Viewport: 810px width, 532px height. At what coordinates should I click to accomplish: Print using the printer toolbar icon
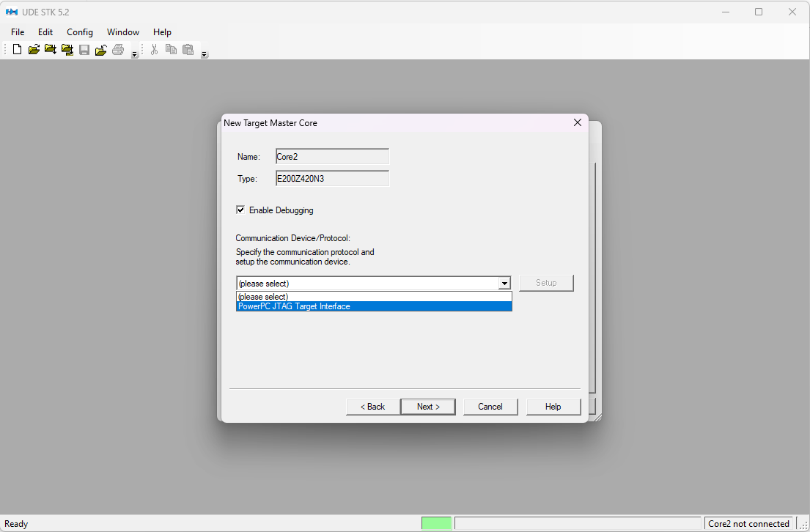coord(117,49)
